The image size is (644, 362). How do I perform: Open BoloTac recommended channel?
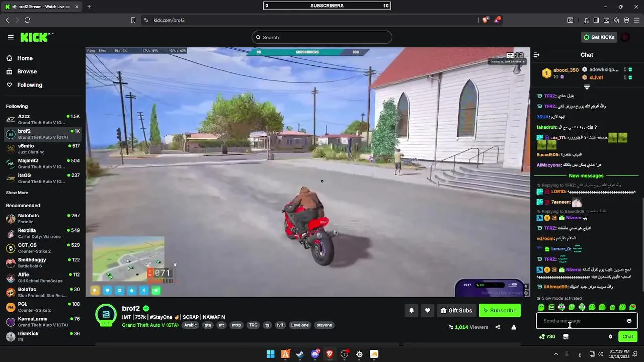pyautogui.click(x=43, y=292)
